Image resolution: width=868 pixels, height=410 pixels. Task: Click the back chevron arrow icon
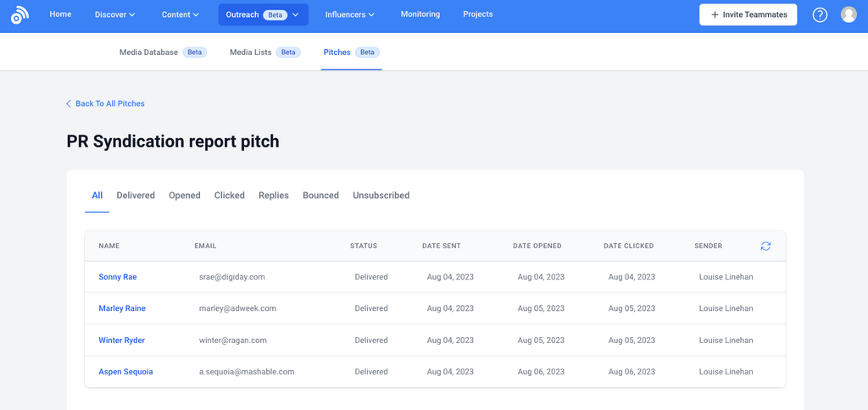[x=69, y=104]
